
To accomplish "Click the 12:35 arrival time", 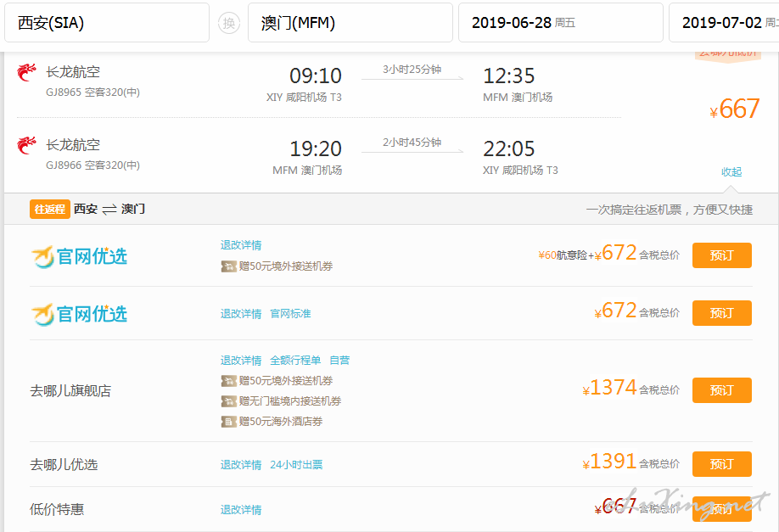I will [x=509, y=76].
